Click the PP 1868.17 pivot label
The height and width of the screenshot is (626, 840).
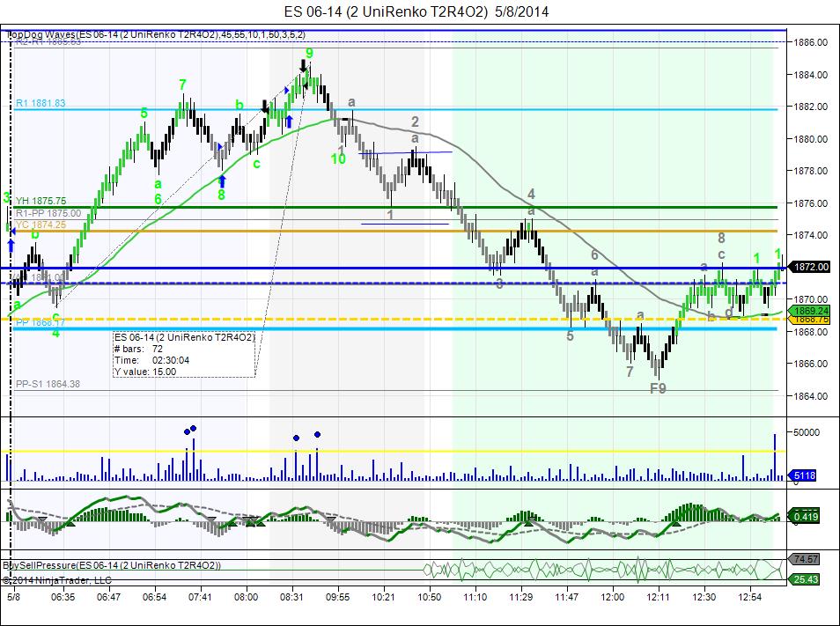41,323
